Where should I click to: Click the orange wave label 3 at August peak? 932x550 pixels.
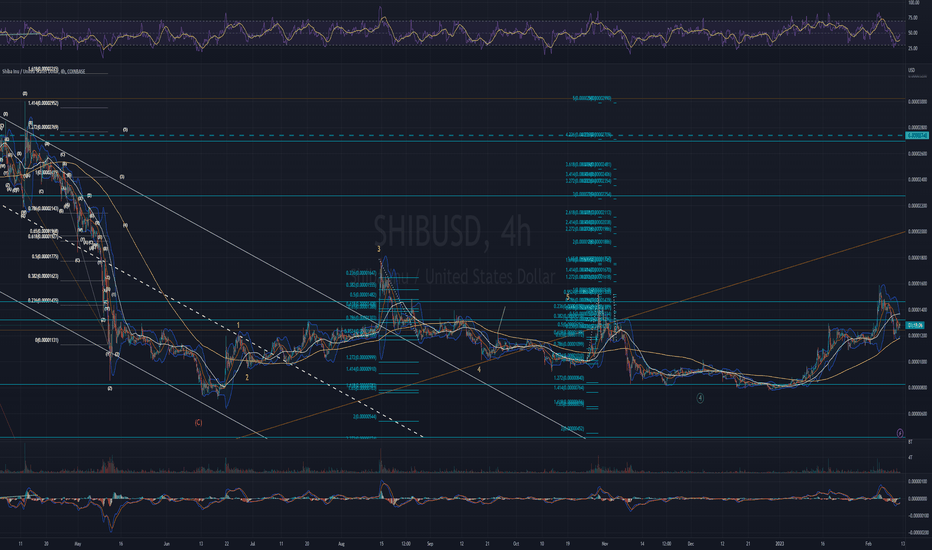click(x=379, y=249)
